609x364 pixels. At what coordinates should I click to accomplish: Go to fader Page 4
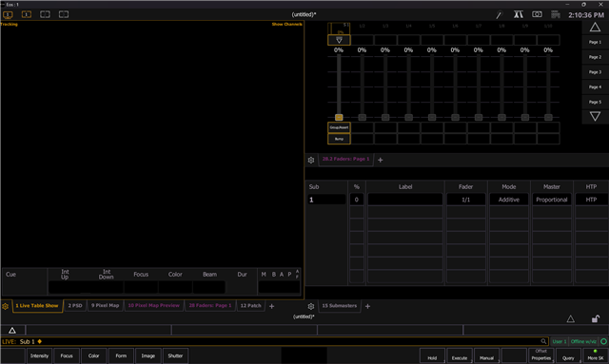595,86
